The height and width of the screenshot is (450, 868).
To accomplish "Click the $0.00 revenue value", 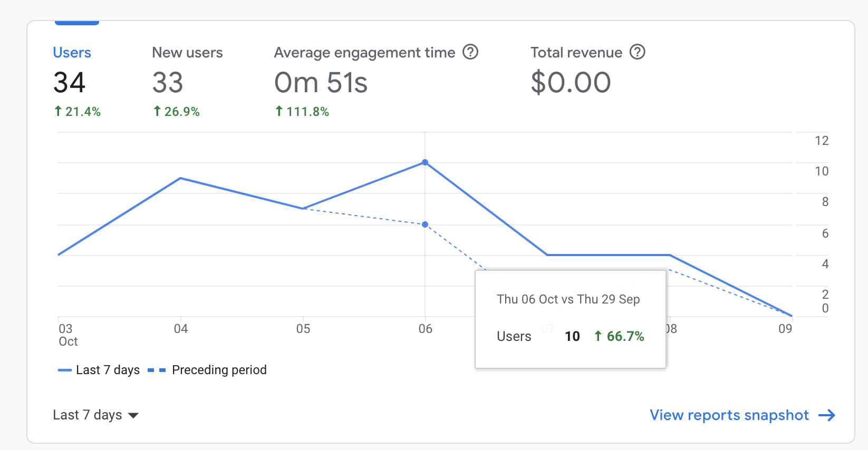I will point(571,83).
